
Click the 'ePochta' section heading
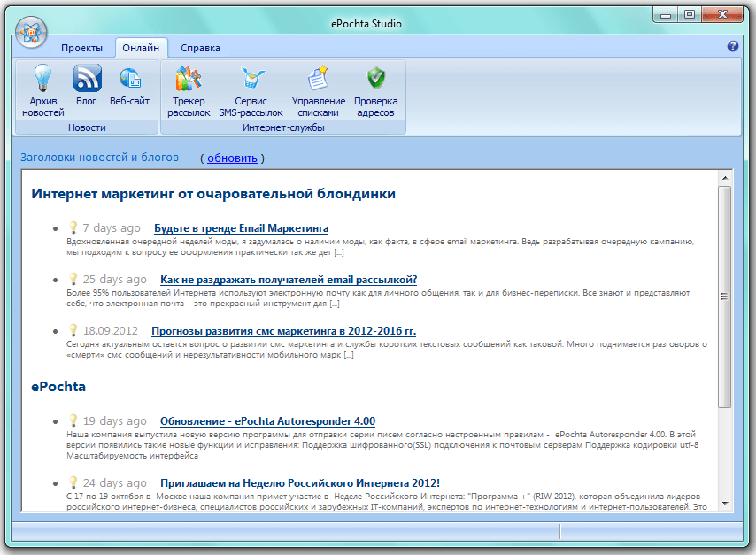point(58,387)
